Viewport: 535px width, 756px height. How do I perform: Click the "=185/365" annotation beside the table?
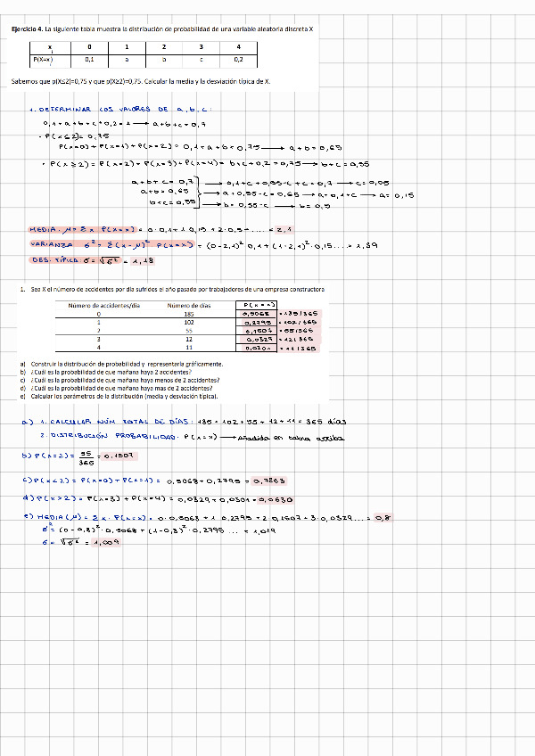coord(299,314)
